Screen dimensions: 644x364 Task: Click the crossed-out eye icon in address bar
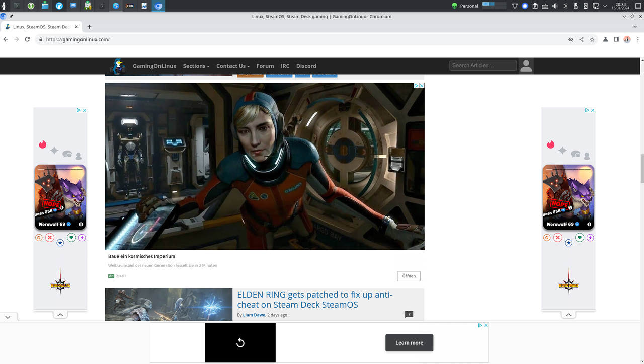(571, 39)
